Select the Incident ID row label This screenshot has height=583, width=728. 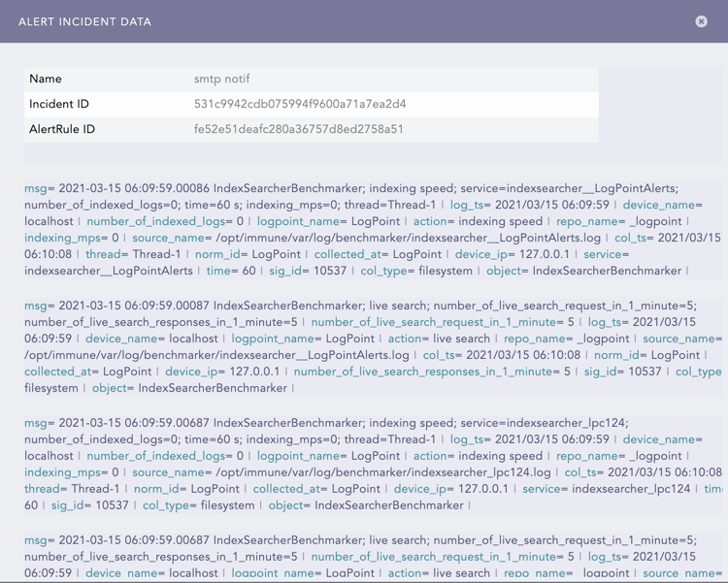(59, 104)
